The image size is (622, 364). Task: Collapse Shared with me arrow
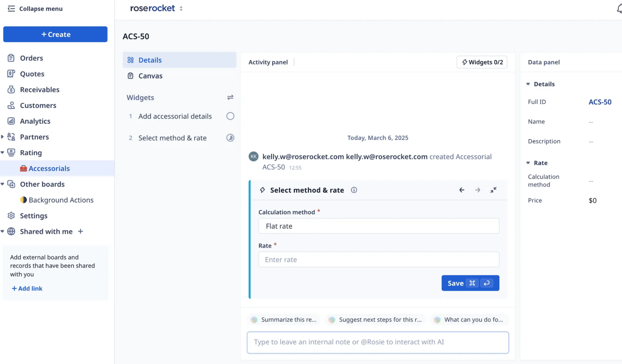[2, 232]
